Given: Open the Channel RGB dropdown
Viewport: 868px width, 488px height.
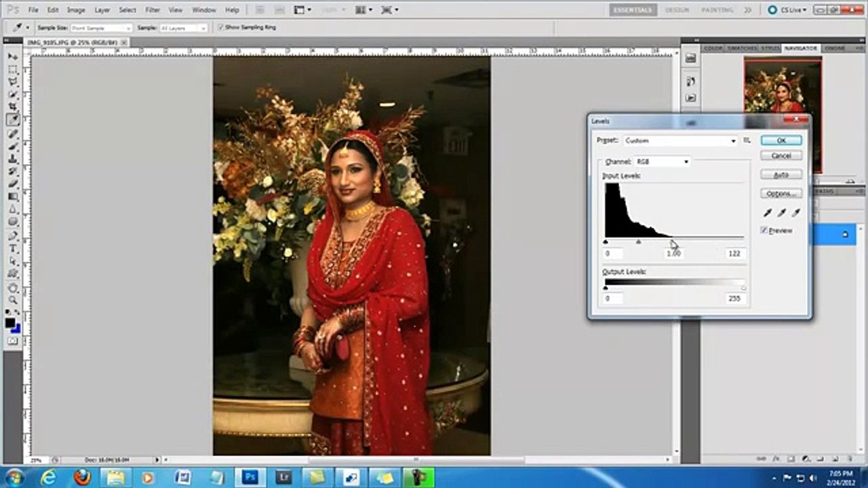Looking at the screenshot, I should (x=662, y=162).
